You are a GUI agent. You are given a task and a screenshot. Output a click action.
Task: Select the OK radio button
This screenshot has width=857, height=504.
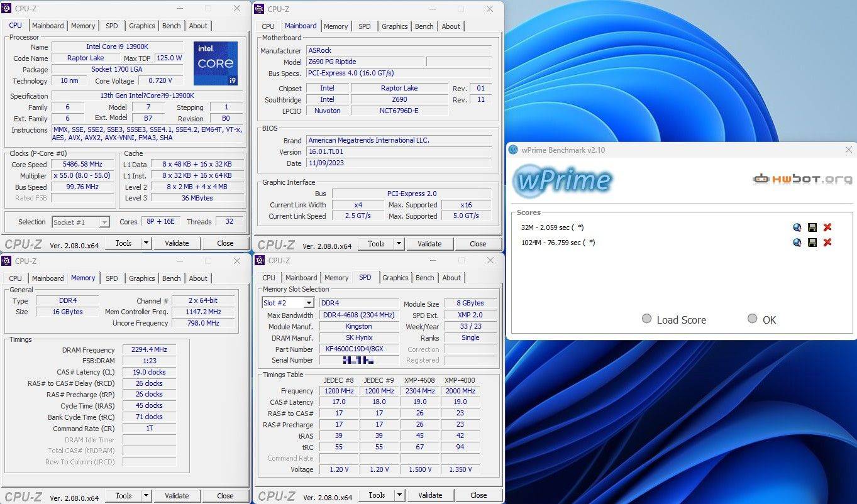(x=752, y=319)
